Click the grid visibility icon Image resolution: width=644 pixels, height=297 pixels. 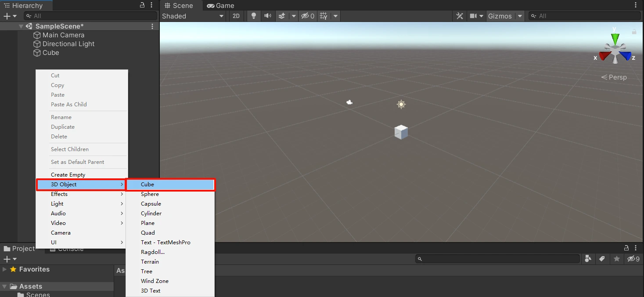coord(324,16)
